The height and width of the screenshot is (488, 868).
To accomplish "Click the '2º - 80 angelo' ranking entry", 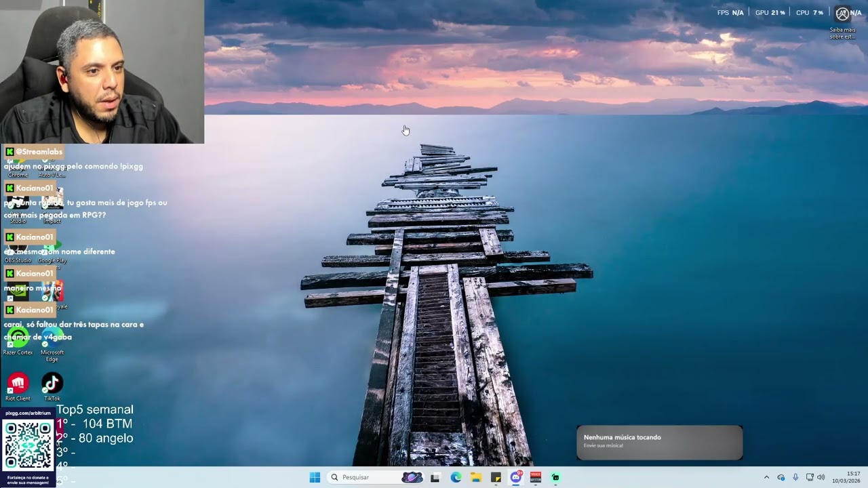I will click(95, 438).
